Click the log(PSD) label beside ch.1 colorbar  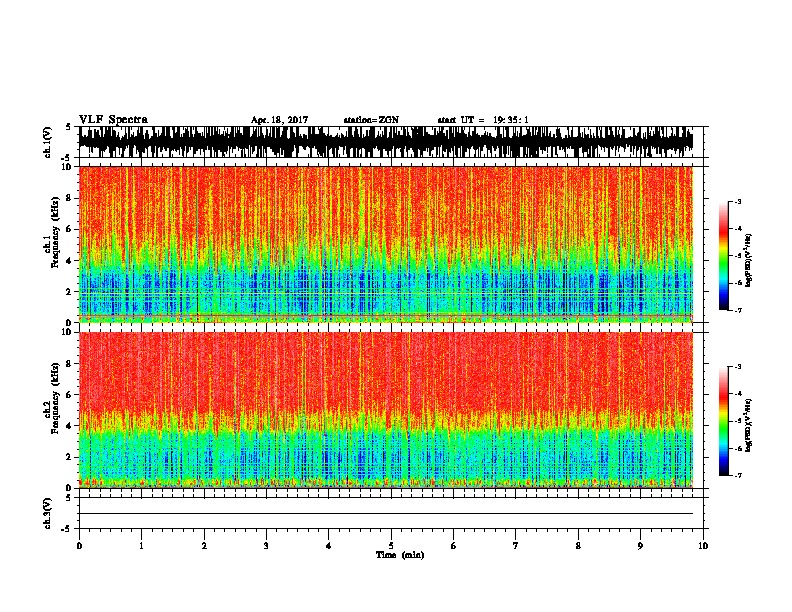point(749,261)
